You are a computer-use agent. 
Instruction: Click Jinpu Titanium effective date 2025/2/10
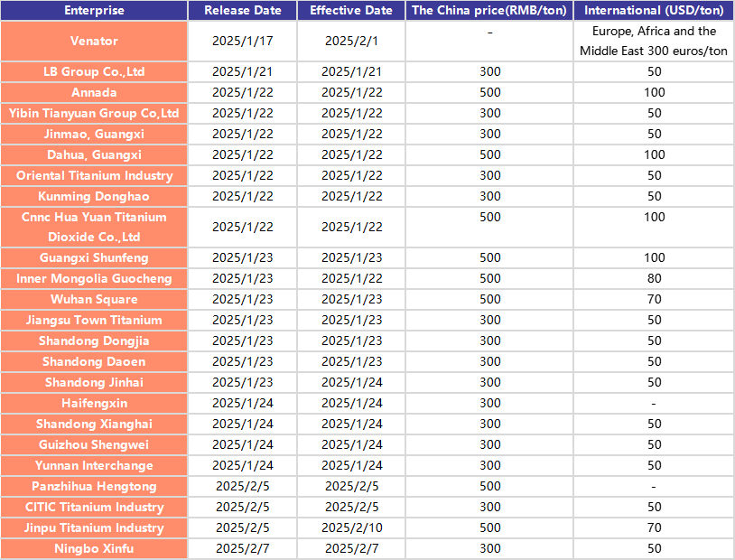pos(351,527)
